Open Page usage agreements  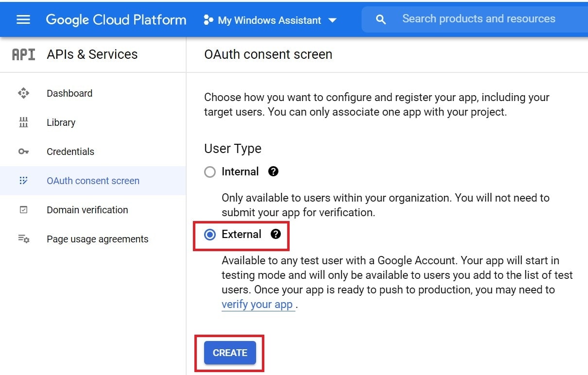click(98, 239)
